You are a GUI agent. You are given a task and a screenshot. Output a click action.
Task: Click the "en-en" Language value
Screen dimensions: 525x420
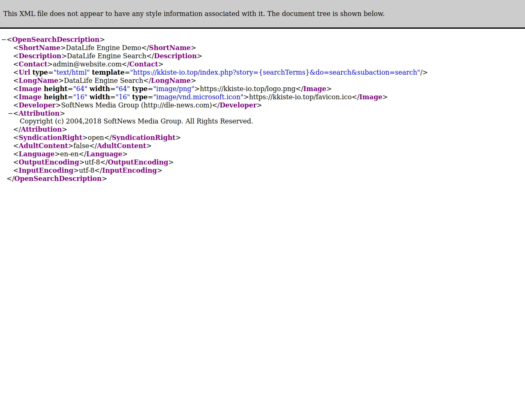click(x=69, y=154)
